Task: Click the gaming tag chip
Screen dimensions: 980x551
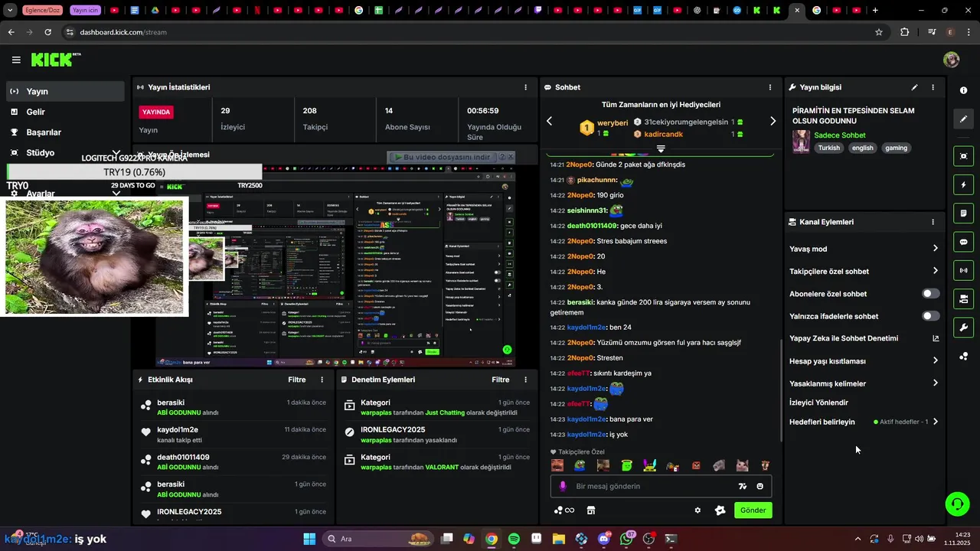Action: pos(896,148)
